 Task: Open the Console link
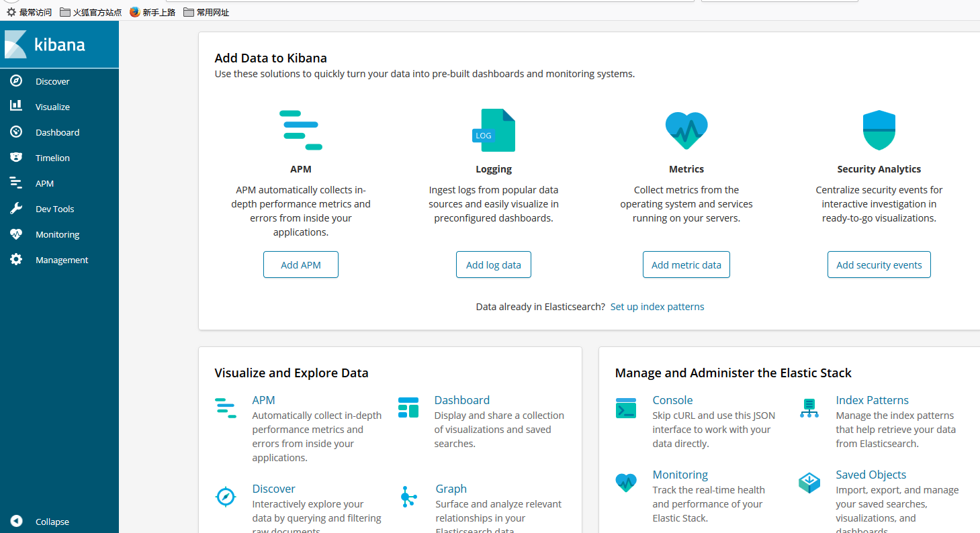tap(672, 400)
